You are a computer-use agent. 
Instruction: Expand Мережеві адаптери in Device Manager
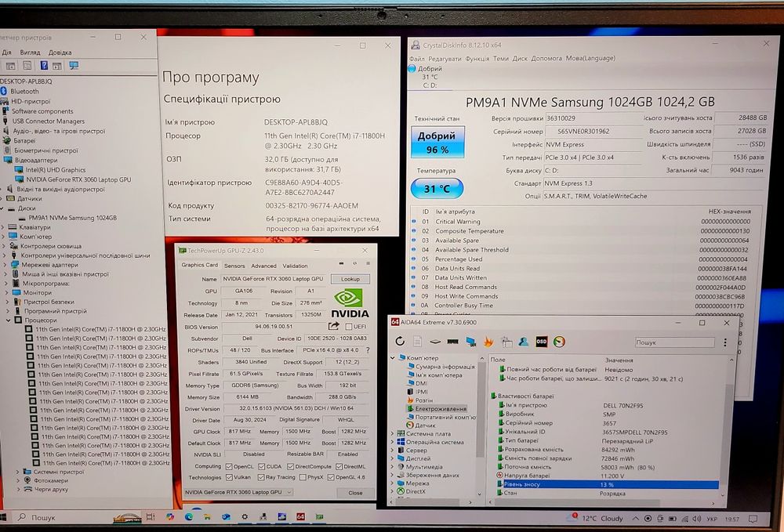[6, 265]
